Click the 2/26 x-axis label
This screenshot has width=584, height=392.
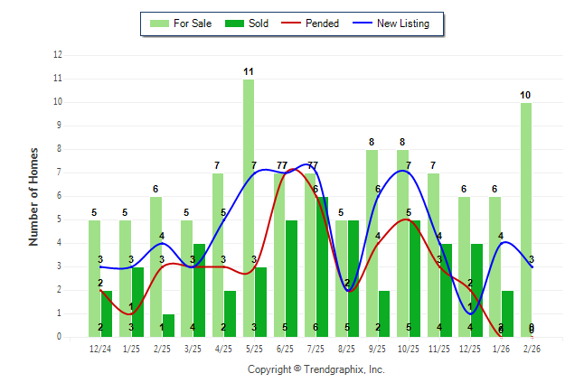(x=532, y=348)
